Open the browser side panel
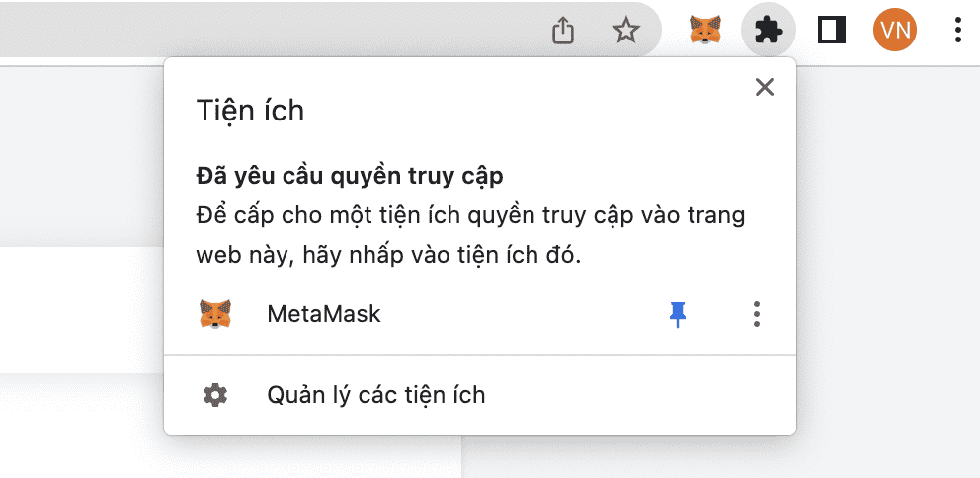Screen dimensions: 980x478 pos(832,32)
